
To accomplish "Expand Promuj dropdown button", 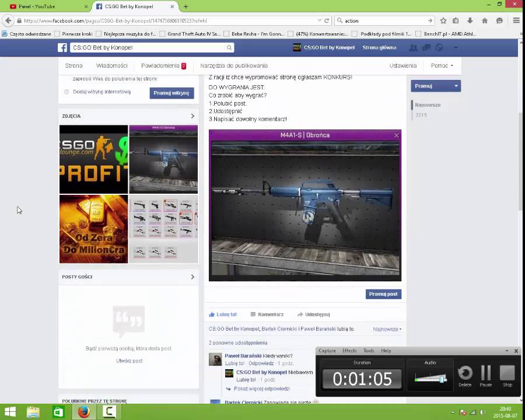I will 456,86.
